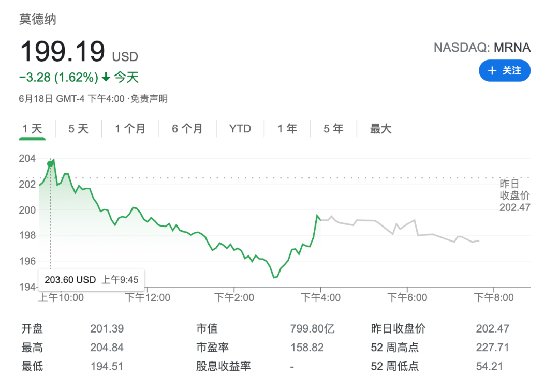Screen dimensions: 559x392
Task: Open the 1 个月 range tab
Action: pyautogui.click(x=130, y=129)
